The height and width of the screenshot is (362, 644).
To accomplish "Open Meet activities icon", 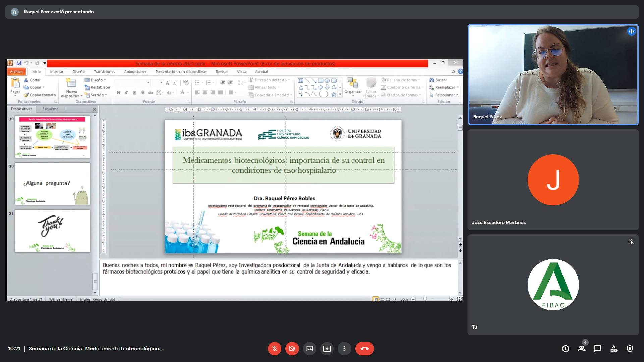I will coord(614,349).
